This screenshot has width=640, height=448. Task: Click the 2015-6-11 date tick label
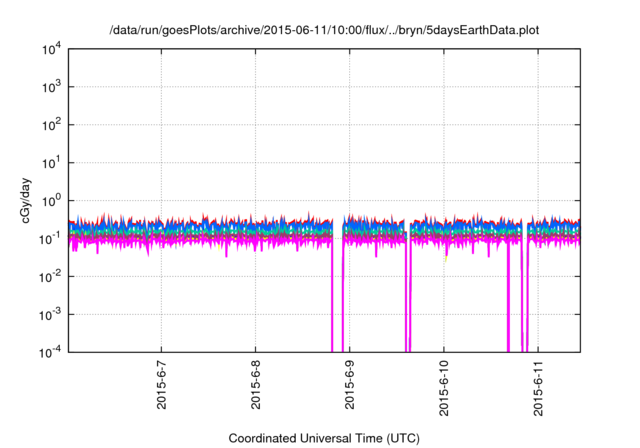tap(538, 388)
